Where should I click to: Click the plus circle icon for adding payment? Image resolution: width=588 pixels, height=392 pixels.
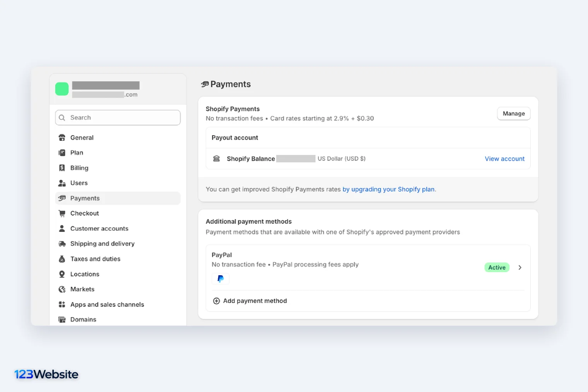coord(216,301)
